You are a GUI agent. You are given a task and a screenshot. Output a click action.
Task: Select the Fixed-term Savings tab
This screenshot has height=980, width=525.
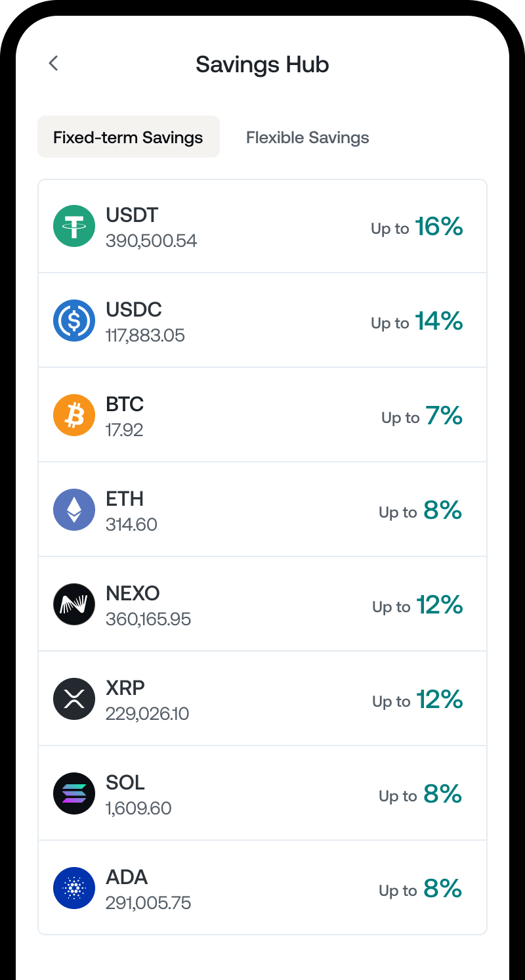pyautogui.click(x=128, y=137)
